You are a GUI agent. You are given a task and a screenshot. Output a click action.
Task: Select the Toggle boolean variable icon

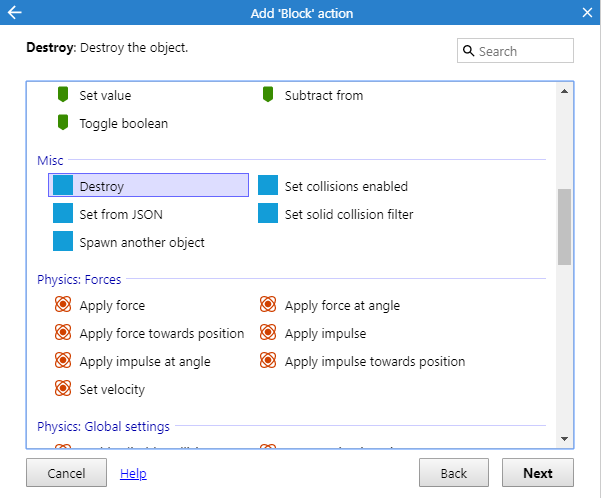click(63, 124)
